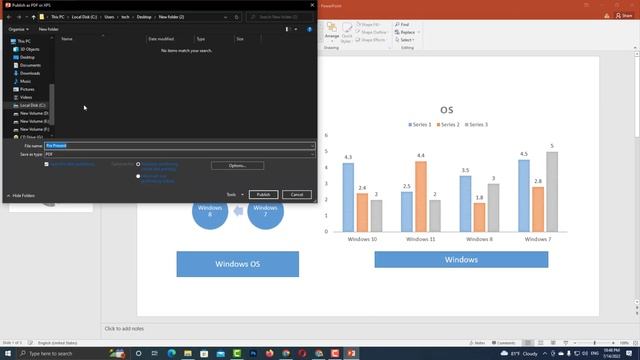
Task: Open Firefox from taskbar
Action: coord(269,353)
